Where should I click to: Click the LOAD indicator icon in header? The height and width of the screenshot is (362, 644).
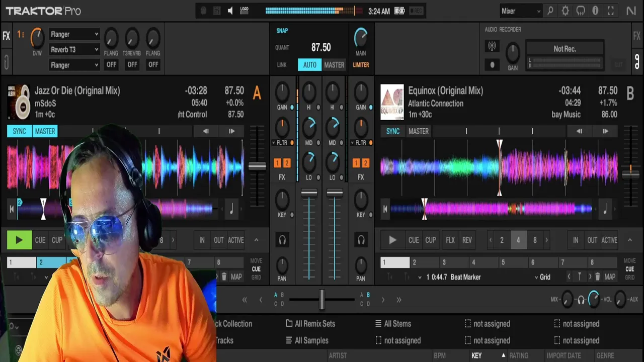tap(245, 11)
